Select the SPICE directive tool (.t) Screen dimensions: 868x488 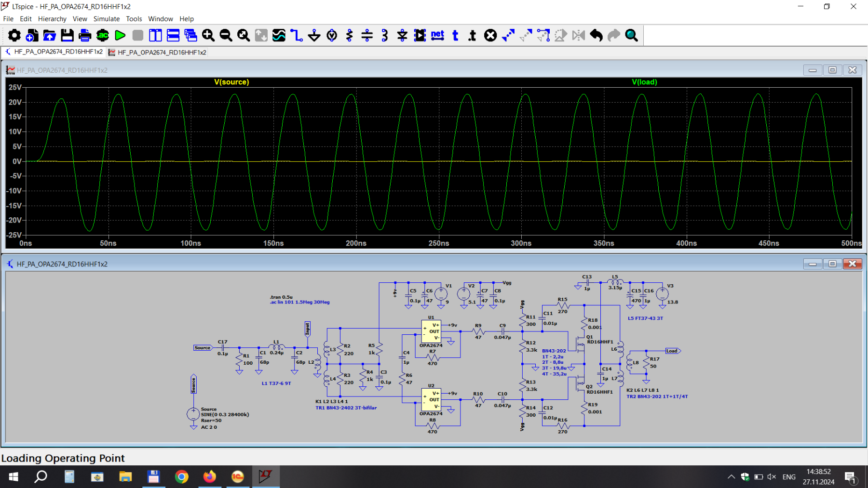click(x=473, y=35)
